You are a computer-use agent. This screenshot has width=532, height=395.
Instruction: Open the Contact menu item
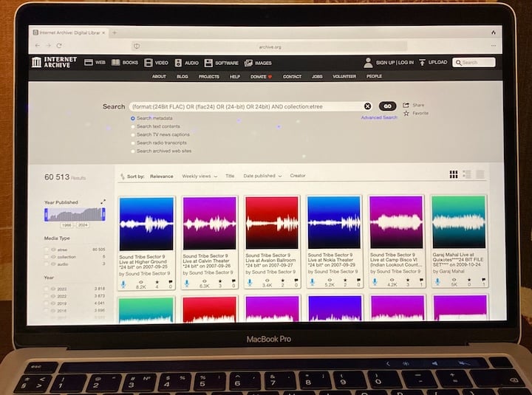pyautogui.click(x=292, y=77)
